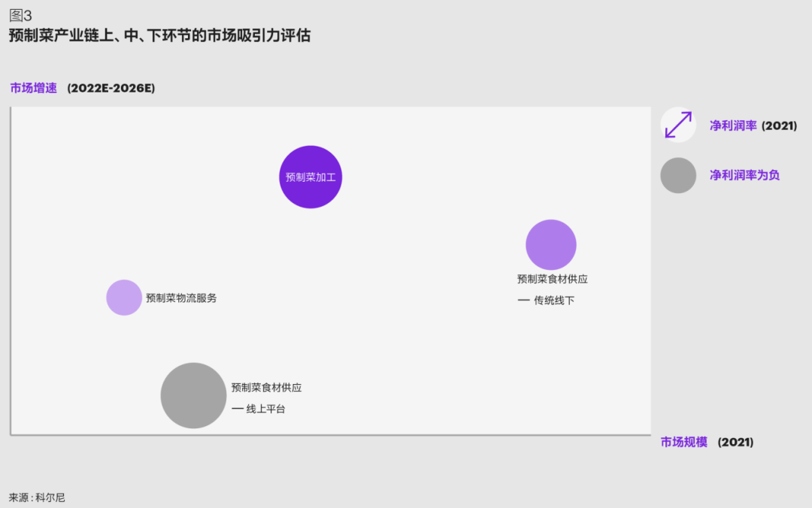
Task: Click the 来源: 科尔尼 source note
Action: click(x=37, y=497)
